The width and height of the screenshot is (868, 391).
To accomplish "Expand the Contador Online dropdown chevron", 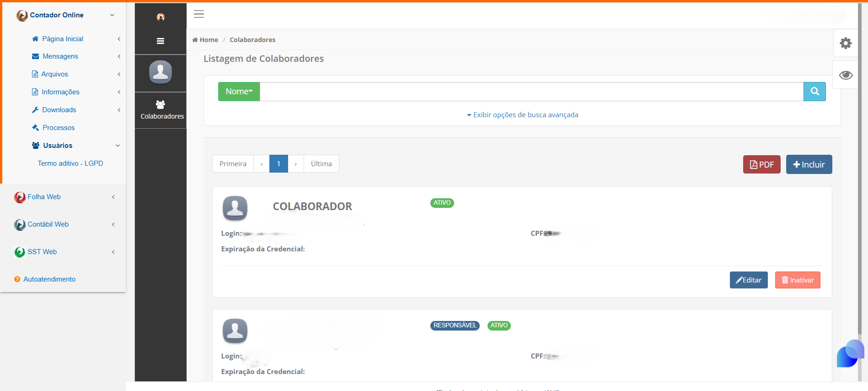I will pyautogui.click(x=112, y=15).
